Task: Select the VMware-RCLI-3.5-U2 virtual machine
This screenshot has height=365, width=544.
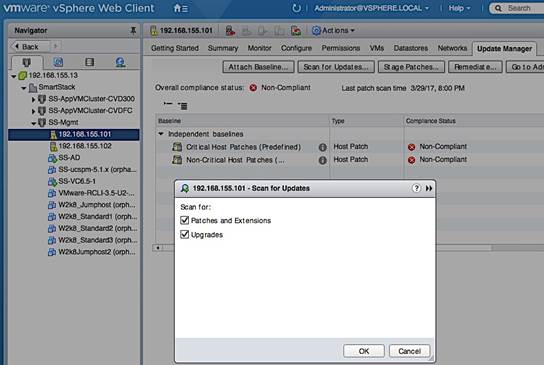Action: point(91,193)
